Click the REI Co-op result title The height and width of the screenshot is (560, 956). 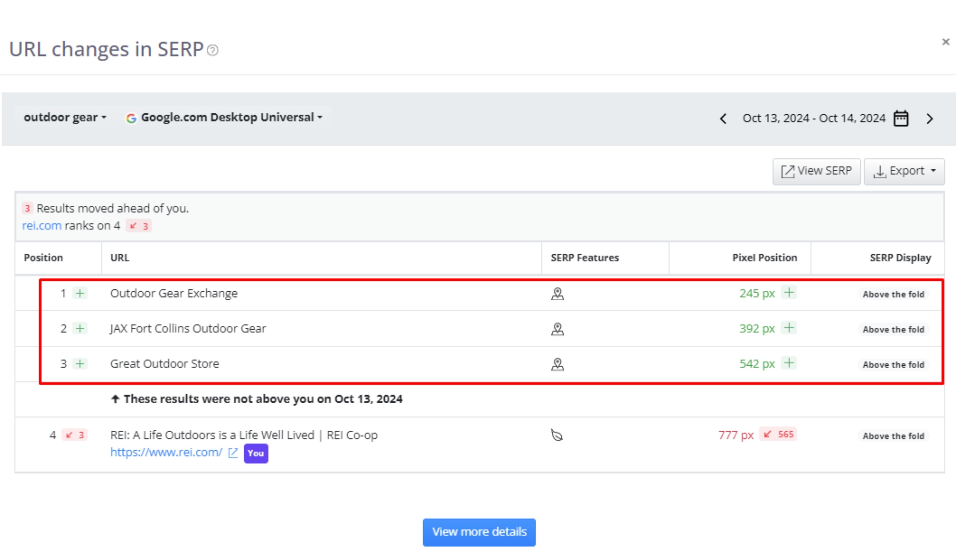pos(244,435)
